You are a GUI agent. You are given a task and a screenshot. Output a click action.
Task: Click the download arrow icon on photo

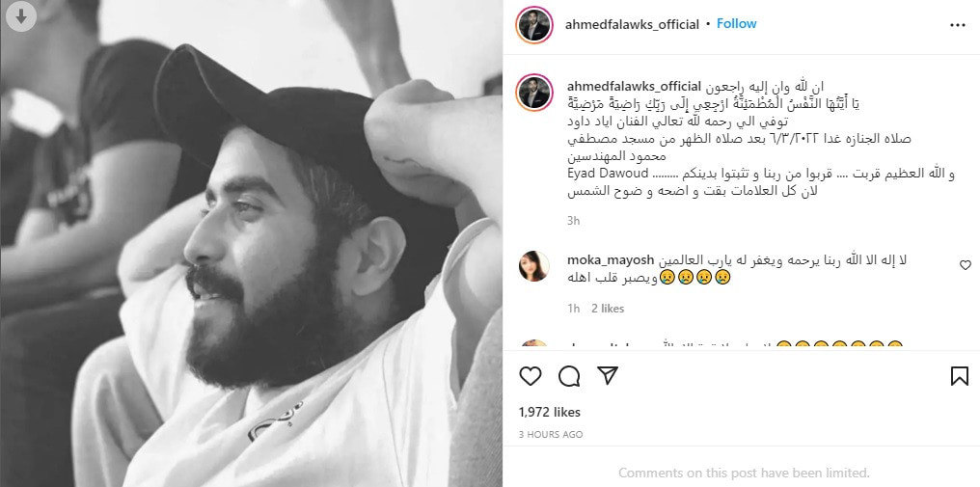(20, 17)
